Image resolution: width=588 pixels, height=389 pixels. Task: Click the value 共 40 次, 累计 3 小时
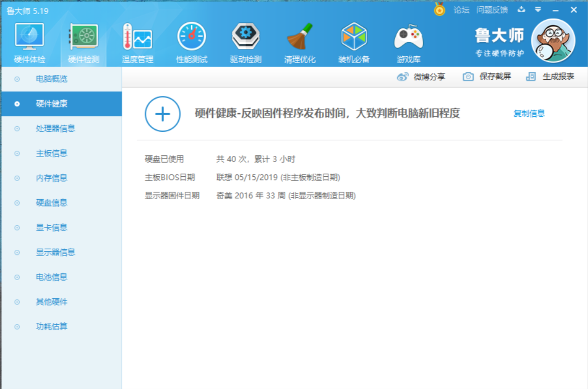256,159
